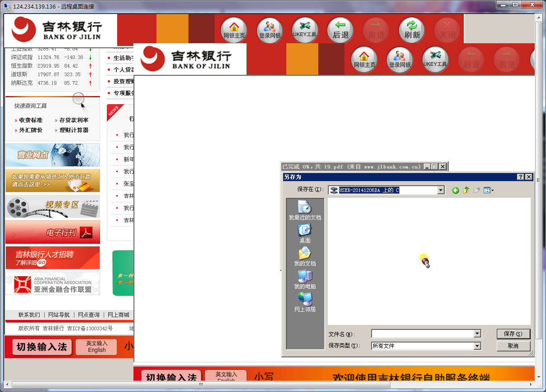This screenshot has height=392, width=546.
Task: Click the remote desktop horizontal scrollbar
Action: [201, 385]
